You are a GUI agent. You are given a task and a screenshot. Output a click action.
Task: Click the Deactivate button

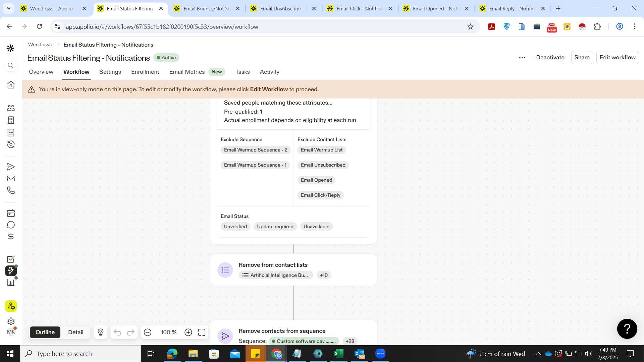[550, 57]
